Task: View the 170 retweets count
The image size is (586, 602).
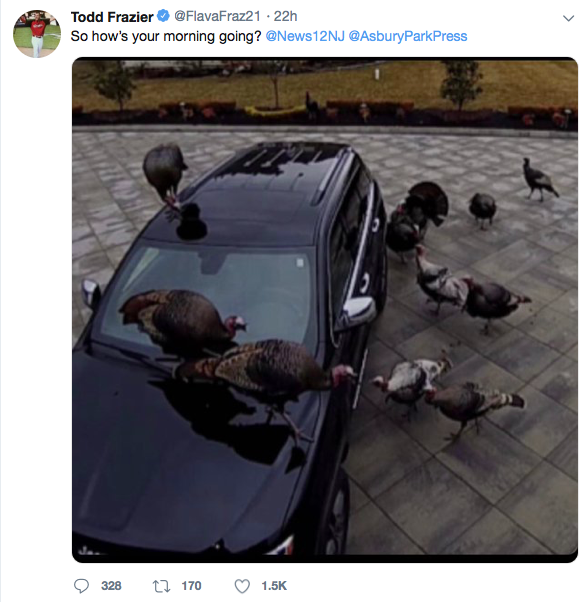Action: [x=191, y=586]
